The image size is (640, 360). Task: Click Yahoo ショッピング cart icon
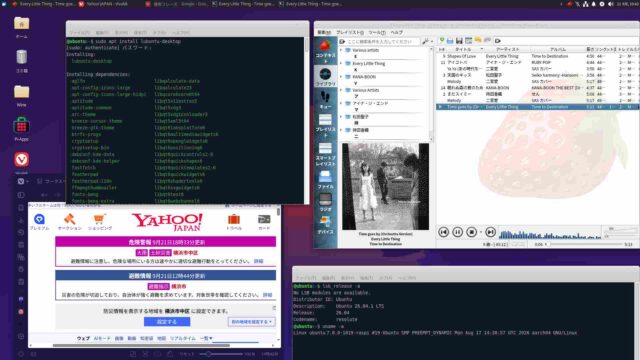click(100, 222)
